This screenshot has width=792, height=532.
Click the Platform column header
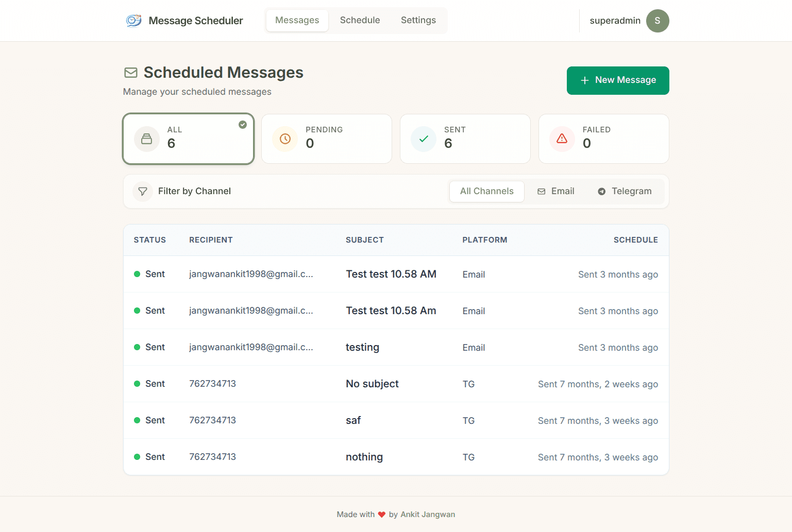point(485,240)
